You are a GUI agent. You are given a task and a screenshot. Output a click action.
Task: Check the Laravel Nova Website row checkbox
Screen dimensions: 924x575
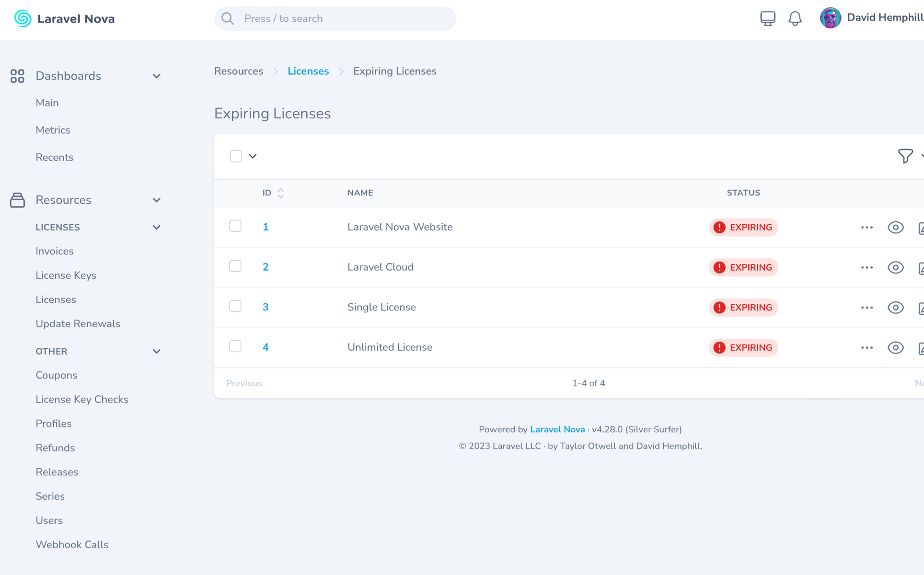(235, 226)
